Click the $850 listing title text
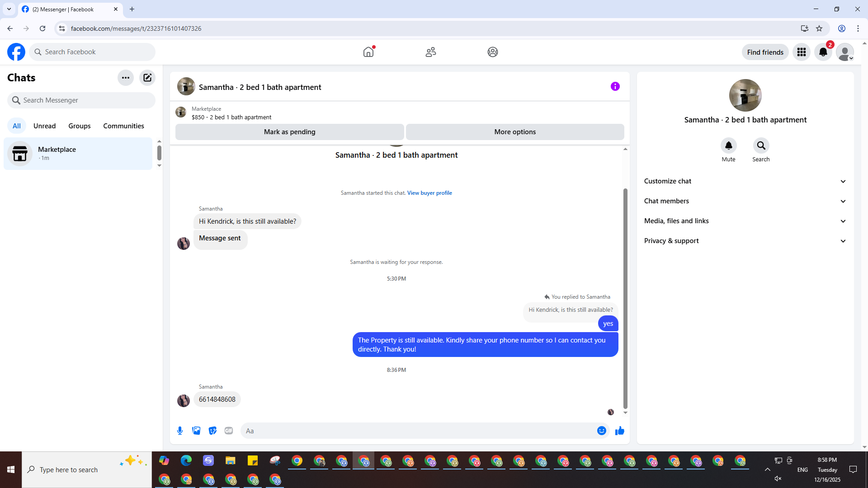Viewport: 868px width, 488px height. (231, 117)
